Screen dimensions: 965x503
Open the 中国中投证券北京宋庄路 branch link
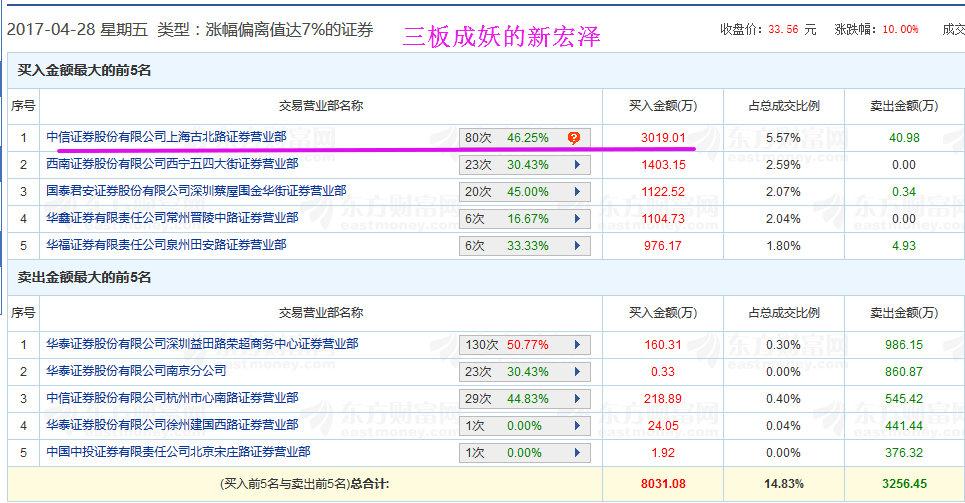click(x=178, y=452)
